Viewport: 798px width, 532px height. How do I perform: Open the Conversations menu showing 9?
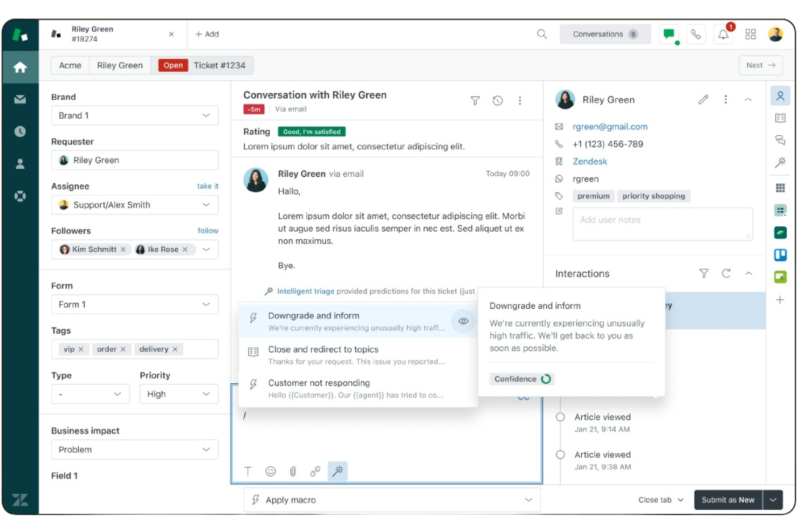pyautogui.click(x=605, y=33)
